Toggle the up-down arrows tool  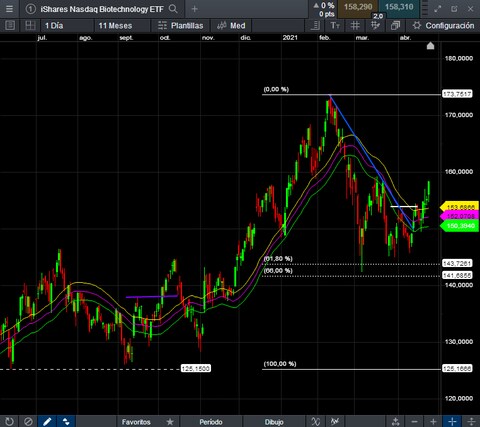[66, 422]
